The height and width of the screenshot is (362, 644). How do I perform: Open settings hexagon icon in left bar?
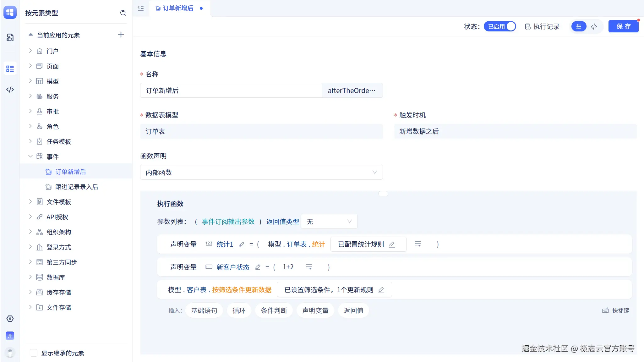point(10,319)
